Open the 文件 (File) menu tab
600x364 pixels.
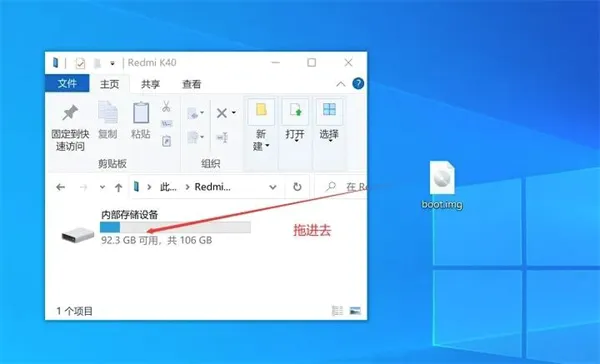point(67,83)
